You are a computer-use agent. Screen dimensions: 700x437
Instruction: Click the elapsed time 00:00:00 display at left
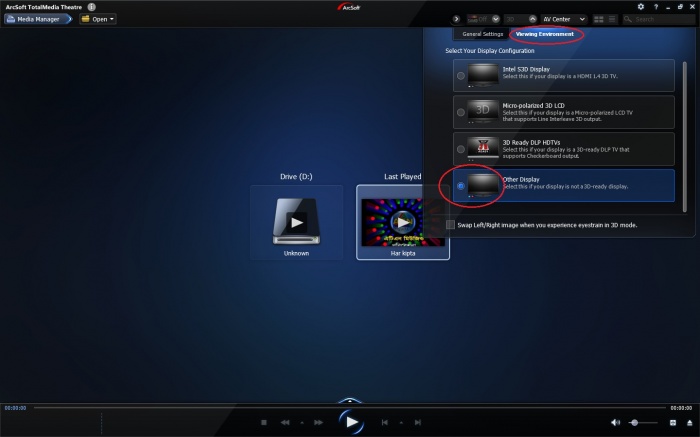click(x=16, y=408)
